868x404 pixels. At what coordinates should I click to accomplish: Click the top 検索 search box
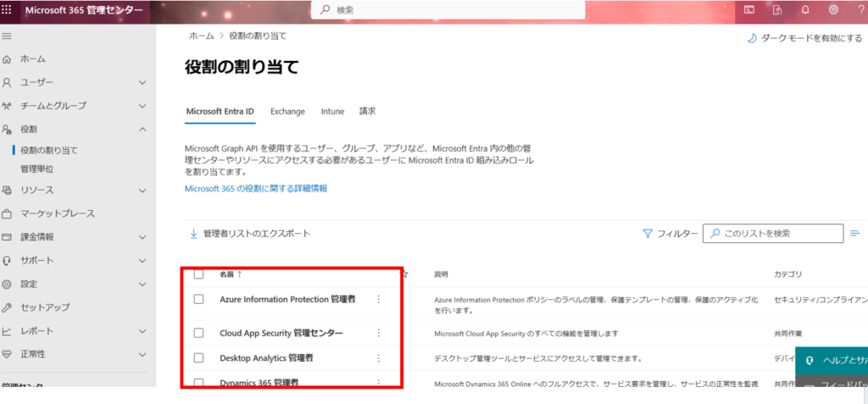448,10
